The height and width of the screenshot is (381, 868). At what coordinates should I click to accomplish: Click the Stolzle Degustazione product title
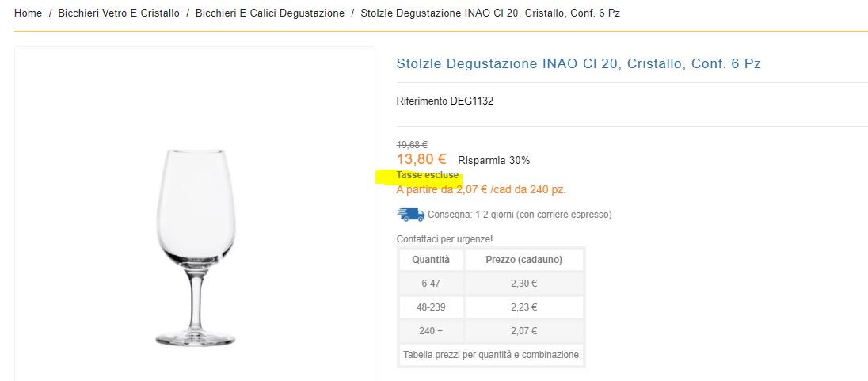coord(578,63)
